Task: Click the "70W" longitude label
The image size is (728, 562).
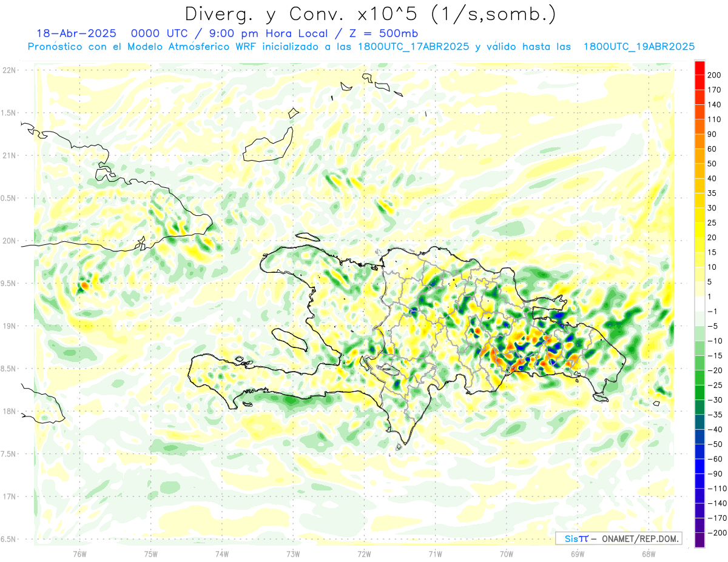Action: [x=507, y=554]
